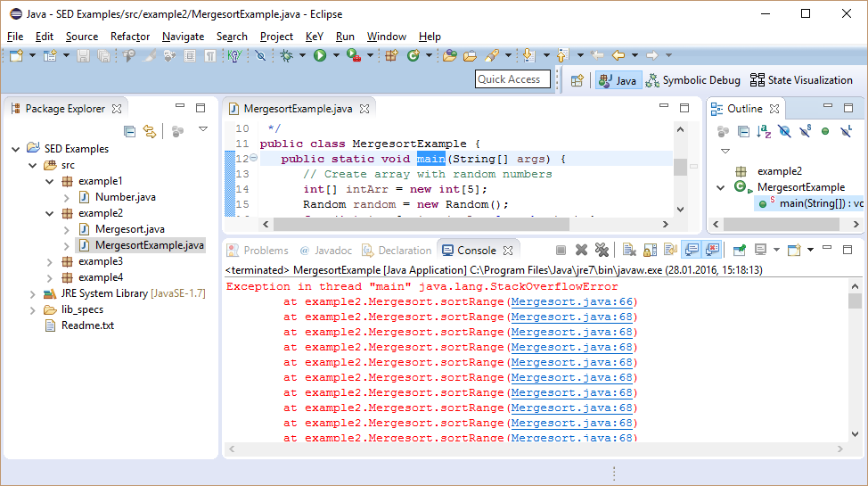The image size is (868, 486).
Task: Toggle alphabetical Sort in Outline
Action: pos(764,131)
